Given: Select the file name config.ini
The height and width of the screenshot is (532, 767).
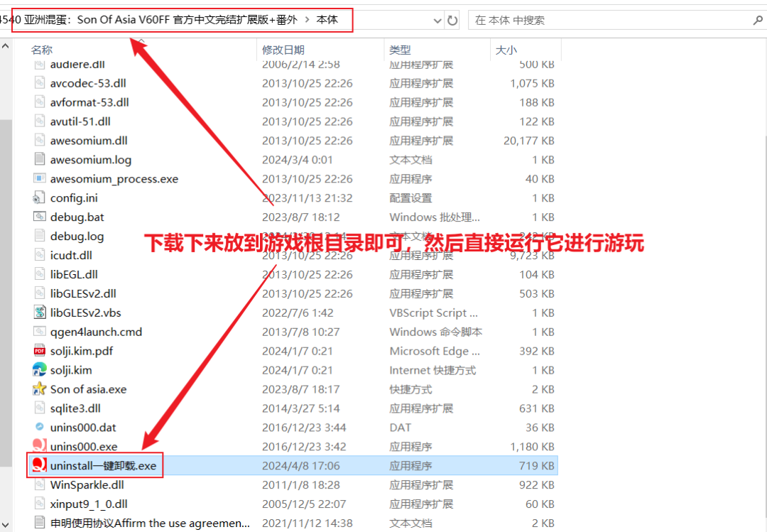Looking at the screenshot, I should (74, 198).
